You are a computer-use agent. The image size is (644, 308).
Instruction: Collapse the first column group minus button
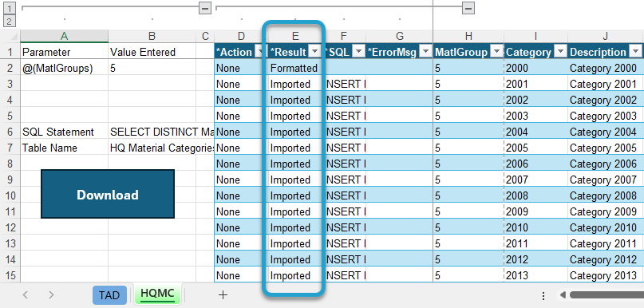click(205, 7)
